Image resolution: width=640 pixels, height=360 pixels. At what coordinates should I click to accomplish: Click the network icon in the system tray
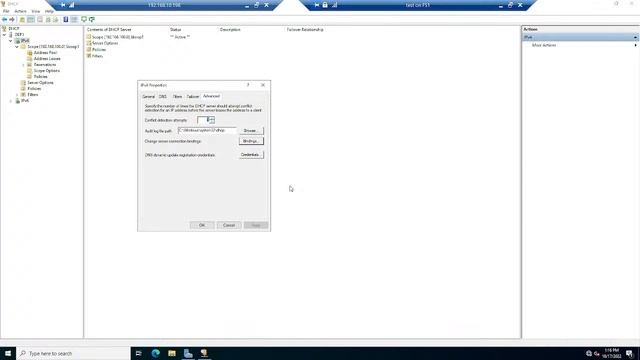pos(589,353)
